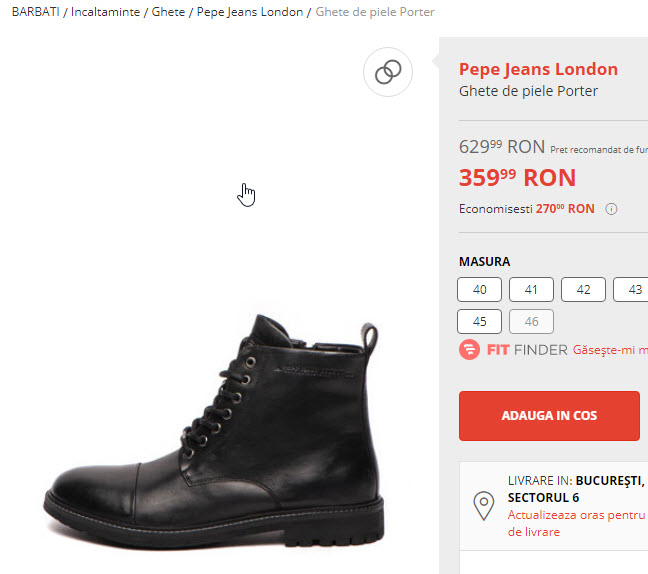Click the compare products rings icon
This screenshot has width=648, height=574.
pyautogui.click(x=388, y=72)
